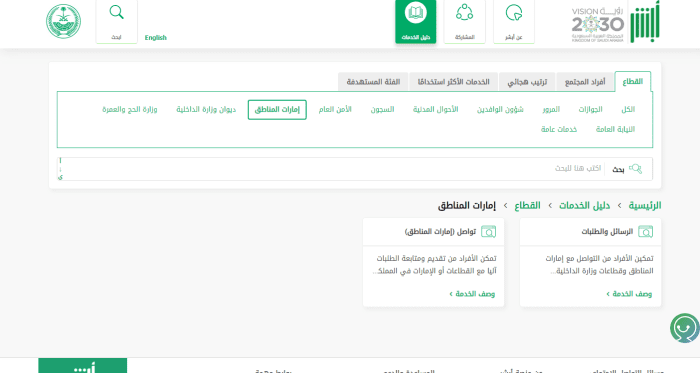
Task: Filter by 'المرور' sector
Action: (x=551, y=109)
